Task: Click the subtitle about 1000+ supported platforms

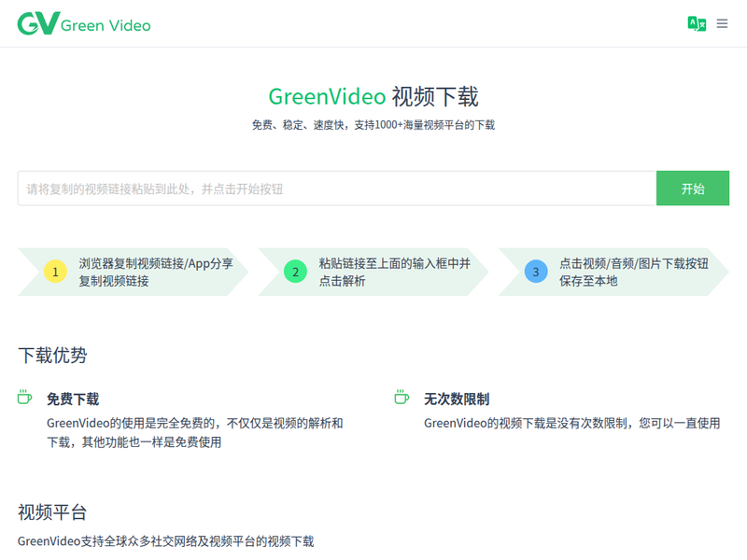Action: 373,125
